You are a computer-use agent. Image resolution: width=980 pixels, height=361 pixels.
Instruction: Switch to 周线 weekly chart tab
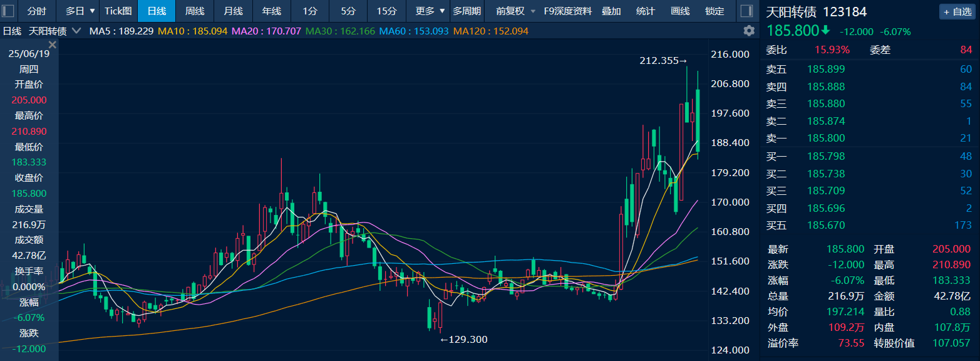(x=195, y=11)
